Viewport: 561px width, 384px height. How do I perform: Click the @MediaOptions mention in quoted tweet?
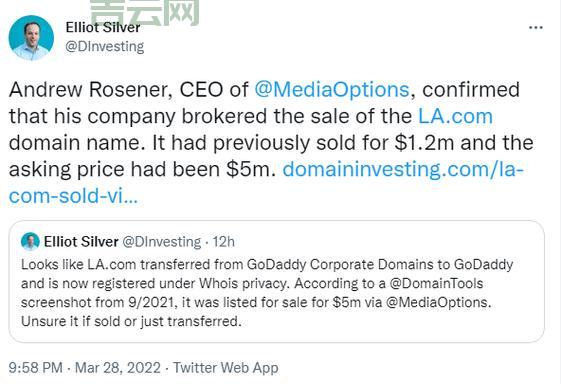437,302
